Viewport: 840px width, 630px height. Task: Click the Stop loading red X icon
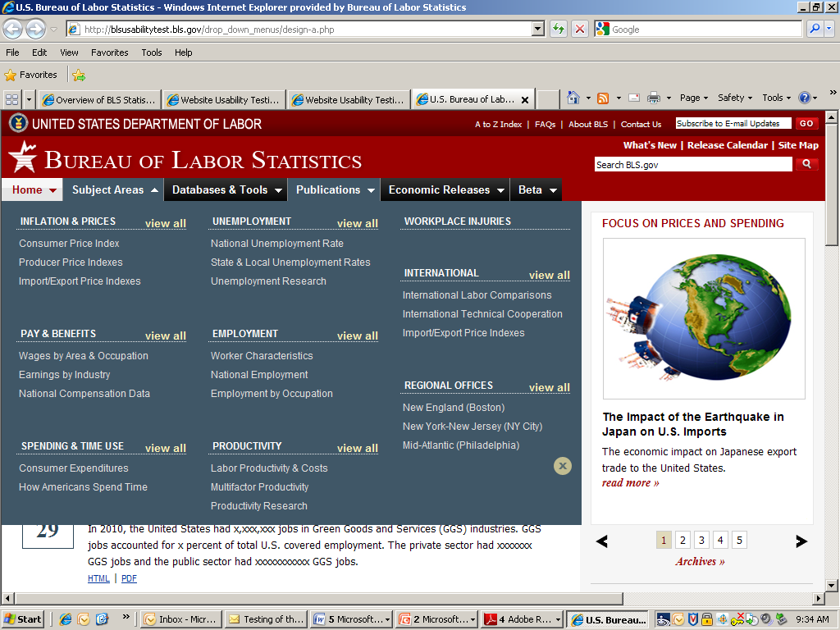coord(580,29)
